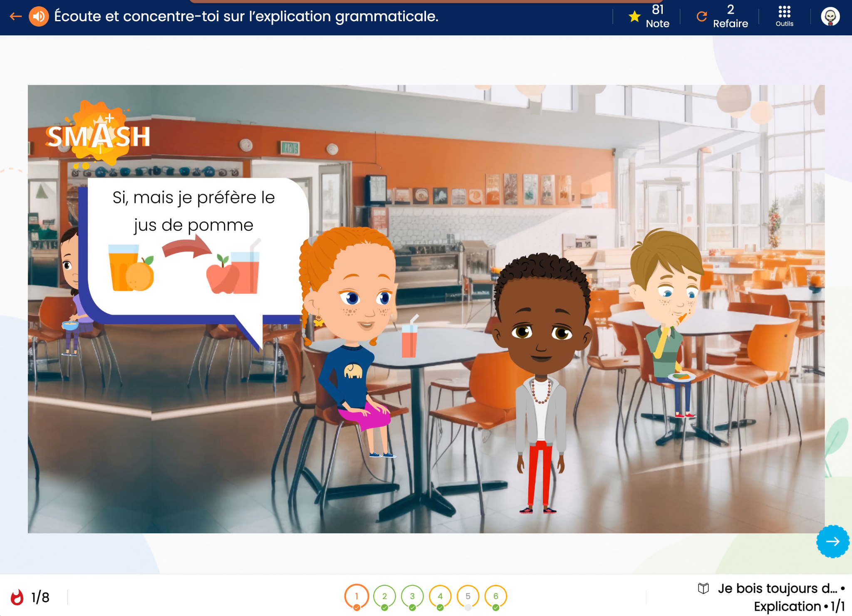The image size is (852, 616).
Task: Click the Refaire redo icon
Action: click(x=702, y=17)
